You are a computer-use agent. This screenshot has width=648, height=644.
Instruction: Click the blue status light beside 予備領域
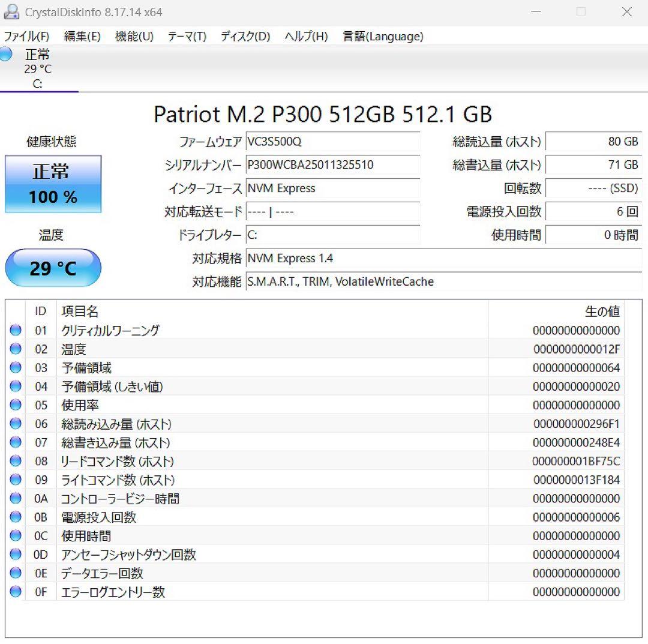15,367
